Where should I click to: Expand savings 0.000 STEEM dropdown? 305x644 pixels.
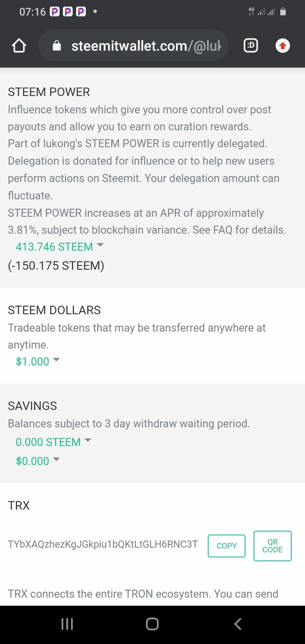(x=53, y=442)
